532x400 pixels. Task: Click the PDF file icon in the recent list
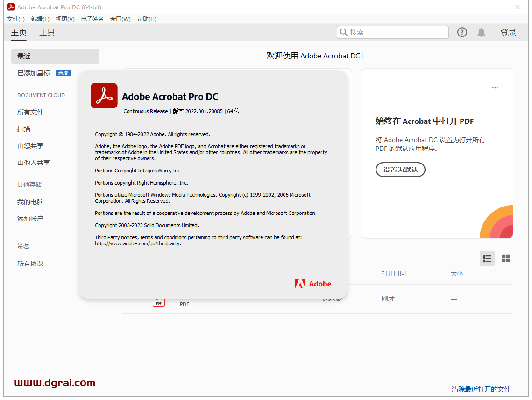pos(159,301)
